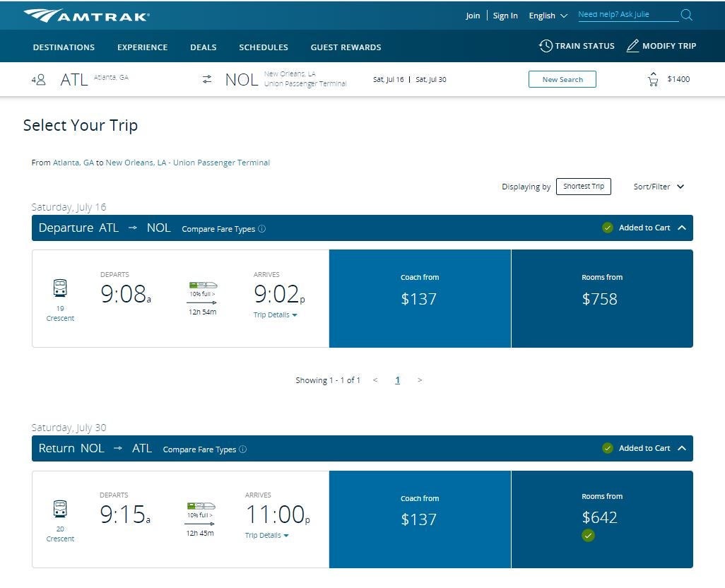Open the shopping cart icon
Image resolution: width=725 pixels, height=588 pixels.
point(653,80)
